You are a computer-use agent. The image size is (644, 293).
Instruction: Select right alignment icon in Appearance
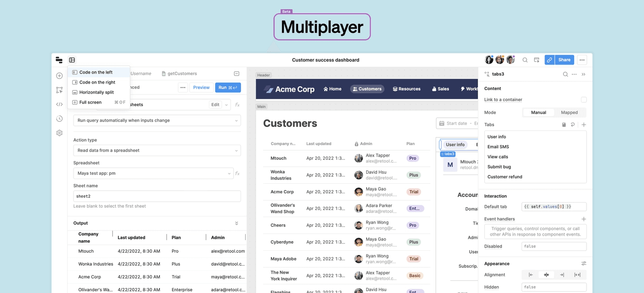point(562,275)
